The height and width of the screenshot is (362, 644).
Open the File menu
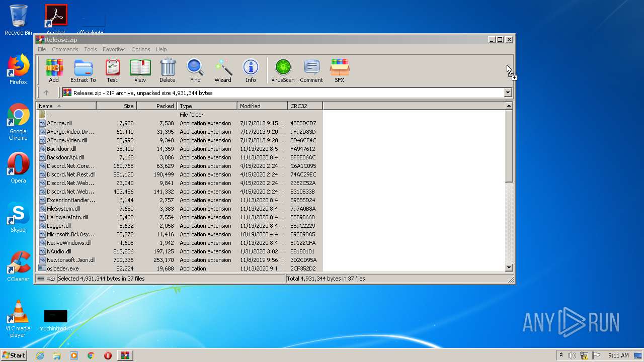[x=42, y=49]
